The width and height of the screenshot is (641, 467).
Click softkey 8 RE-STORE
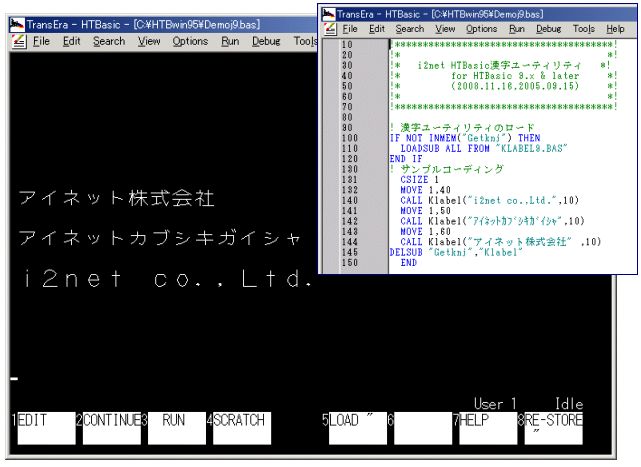pyautogui.click(x=554, y=428)
